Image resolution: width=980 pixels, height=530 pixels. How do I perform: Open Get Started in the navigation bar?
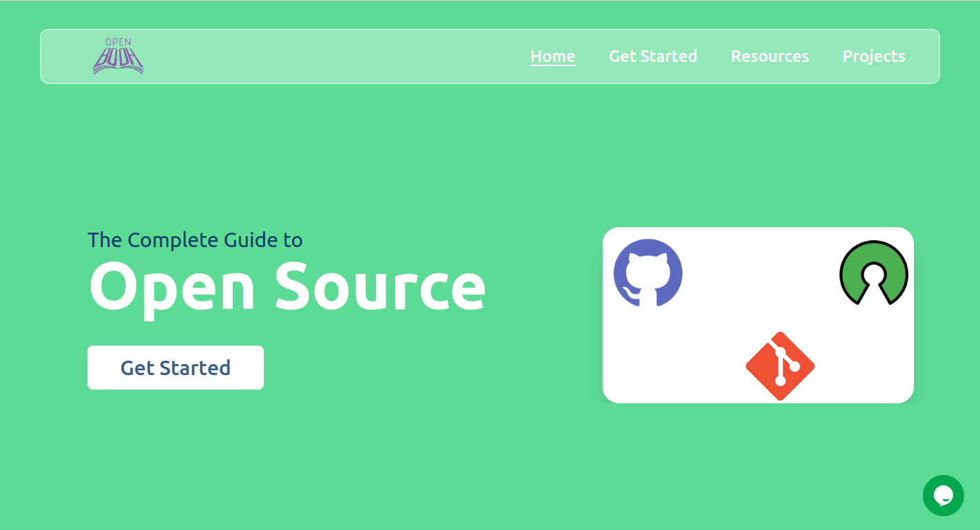[x=653, y=56]
